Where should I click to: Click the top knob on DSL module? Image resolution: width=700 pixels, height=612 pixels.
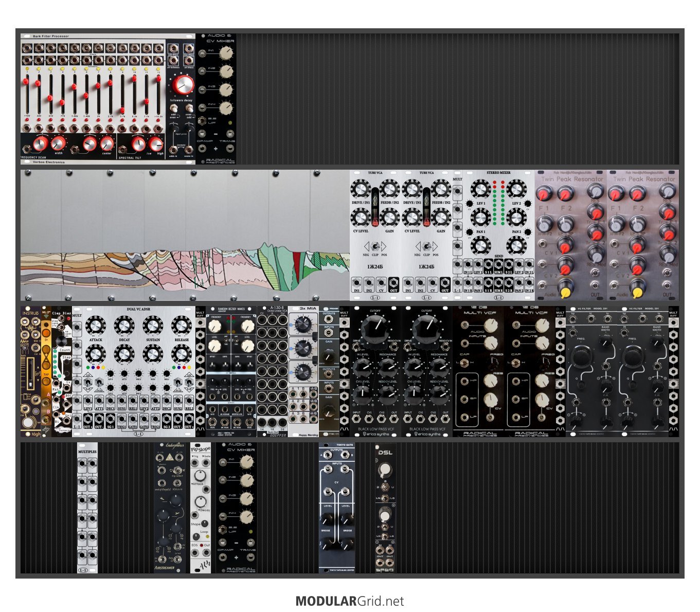385,469
